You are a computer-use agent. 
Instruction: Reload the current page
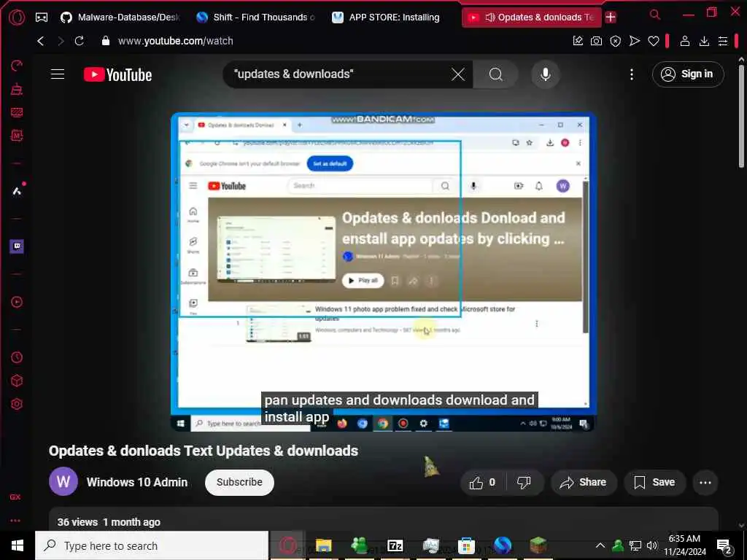79,41
